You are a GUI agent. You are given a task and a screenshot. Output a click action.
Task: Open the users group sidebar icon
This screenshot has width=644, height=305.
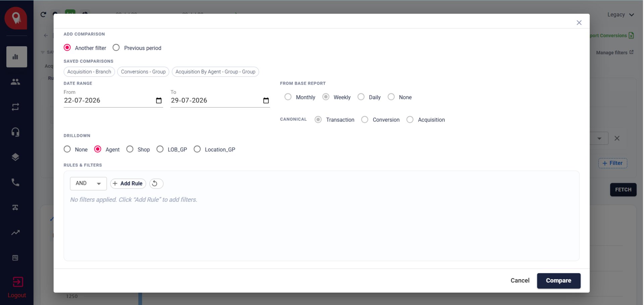pyautogui.click(x=15, y=82)
